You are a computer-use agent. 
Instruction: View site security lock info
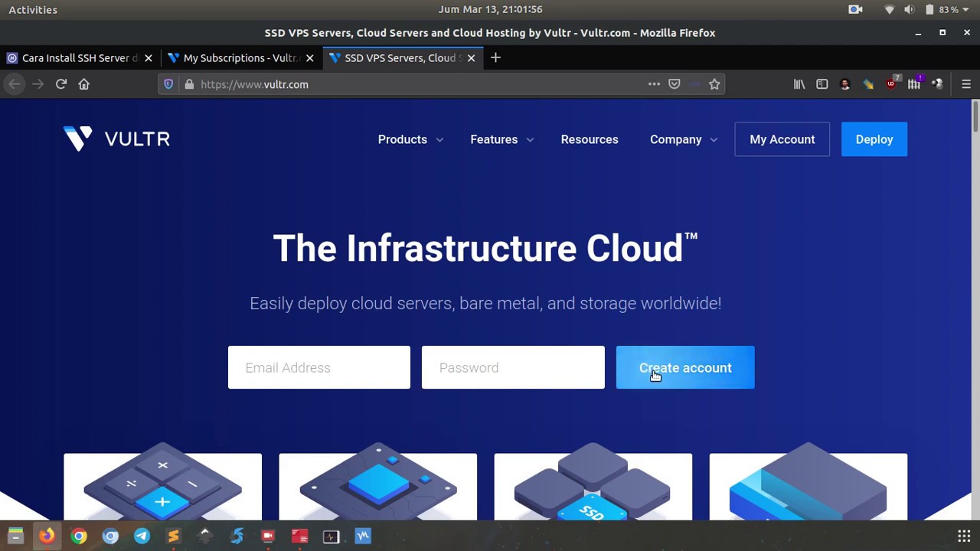tap(189, 84)
